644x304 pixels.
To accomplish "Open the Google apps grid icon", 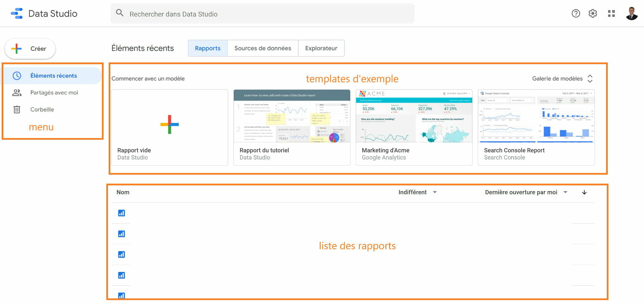I will pos(611,13).
